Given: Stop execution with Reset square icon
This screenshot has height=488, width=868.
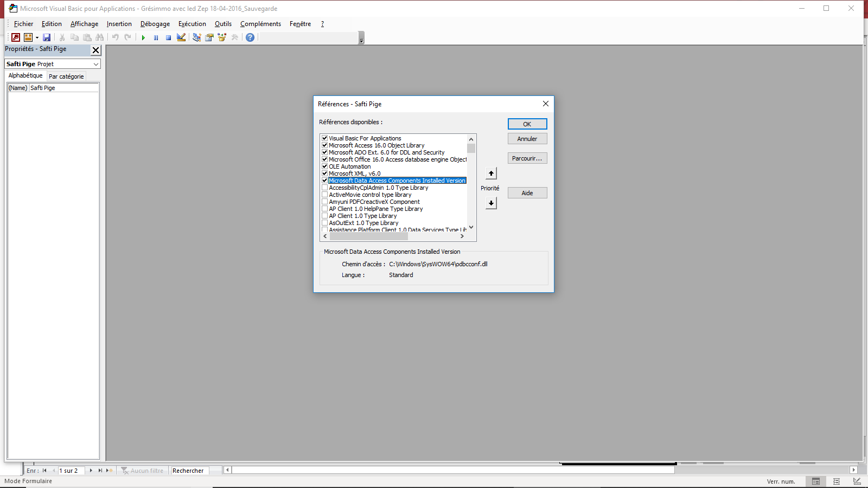Looking at the screenshot, I should pos(168,37).
